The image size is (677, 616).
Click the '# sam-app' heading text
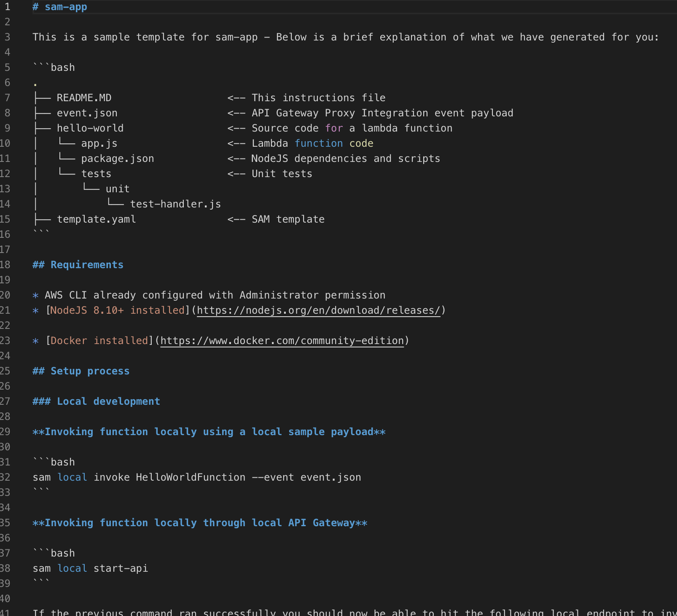coord(60,7)
